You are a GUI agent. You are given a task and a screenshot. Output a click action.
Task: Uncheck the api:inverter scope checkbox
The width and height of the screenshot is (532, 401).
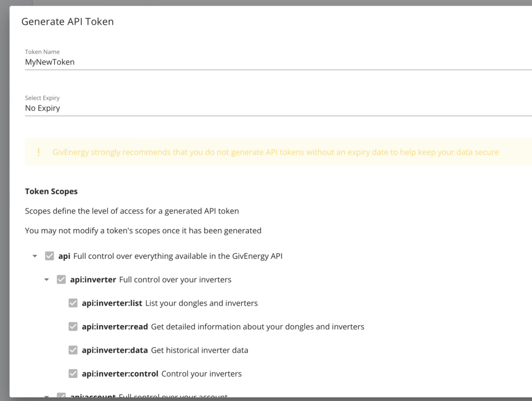(x=61, y=279)
